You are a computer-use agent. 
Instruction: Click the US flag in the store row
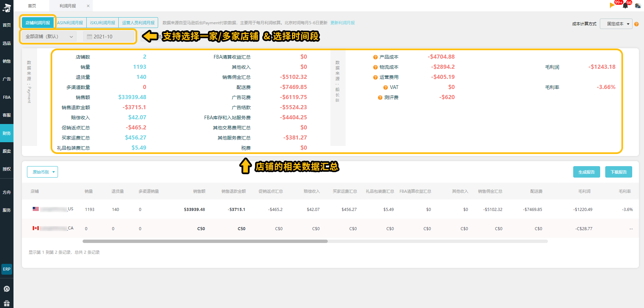coord(36,209)
